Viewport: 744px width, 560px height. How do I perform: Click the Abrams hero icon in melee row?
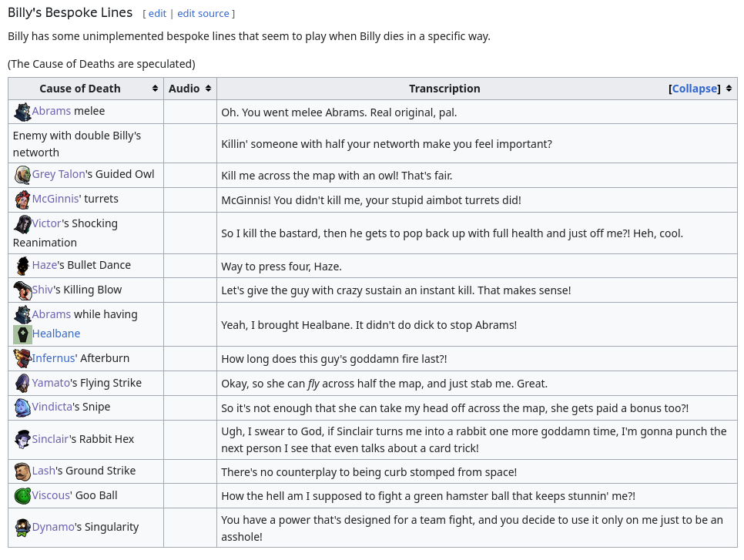click(22, 112)
